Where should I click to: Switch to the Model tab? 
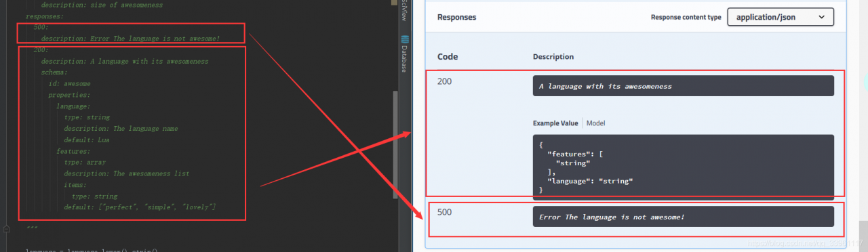pos(595,123)
